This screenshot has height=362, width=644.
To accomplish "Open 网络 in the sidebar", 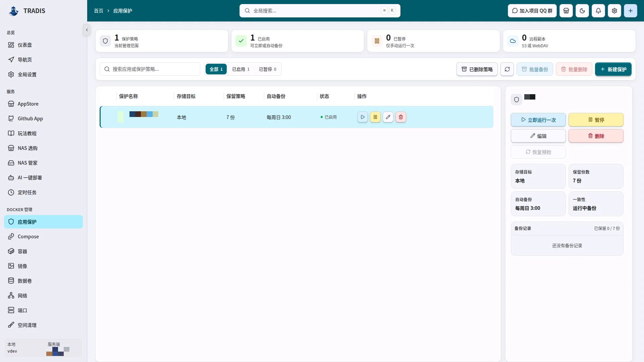I will click(x=44, y=296).
